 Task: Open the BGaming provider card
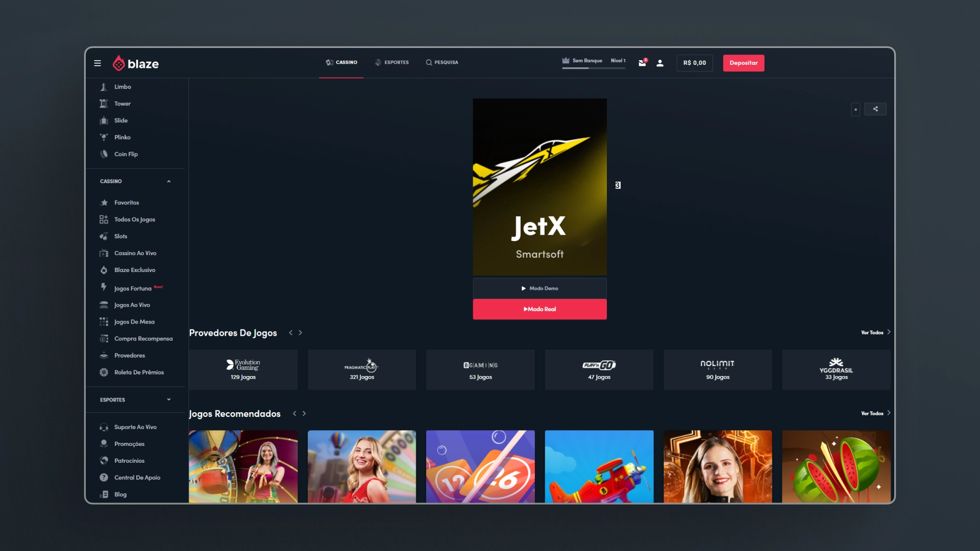[x=480, y=370]
